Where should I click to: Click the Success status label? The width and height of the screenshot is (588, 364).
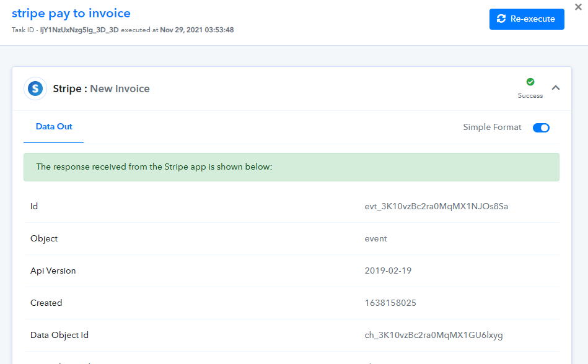pyautogui.click(x=530, y=95)
